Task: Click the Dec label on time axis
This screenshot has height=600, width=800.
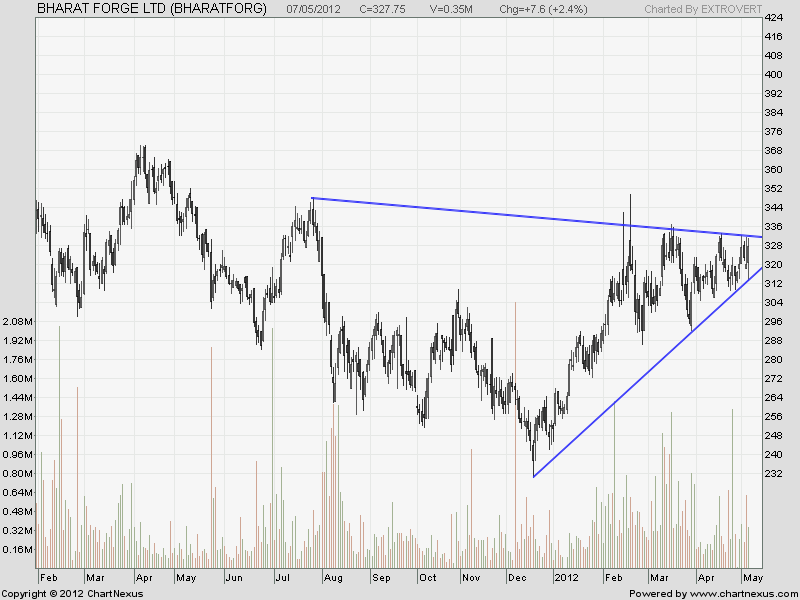Action: pos(519,578)
